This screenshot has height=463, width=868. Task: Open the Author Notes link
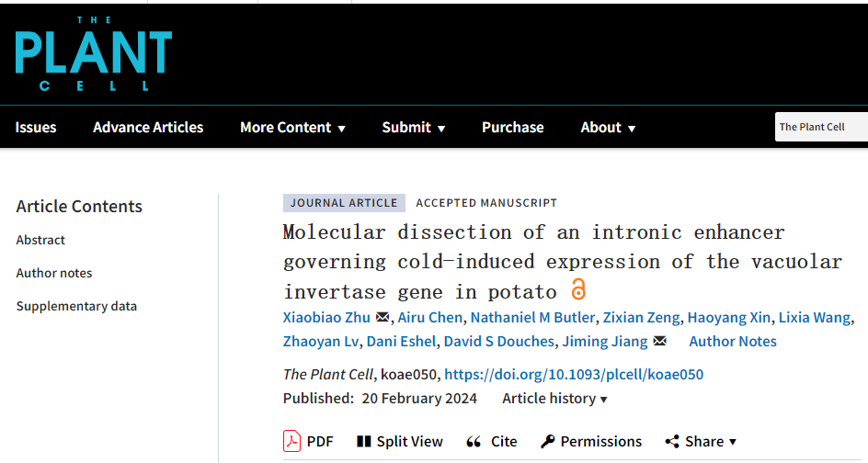pos(732,342)
